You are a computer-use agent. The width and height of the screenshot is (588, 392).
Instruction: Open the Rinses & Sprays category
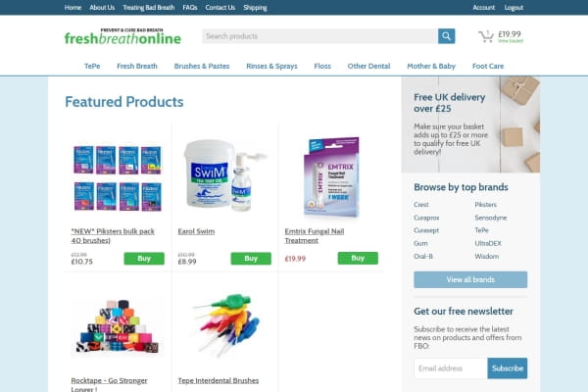[271, 66]
